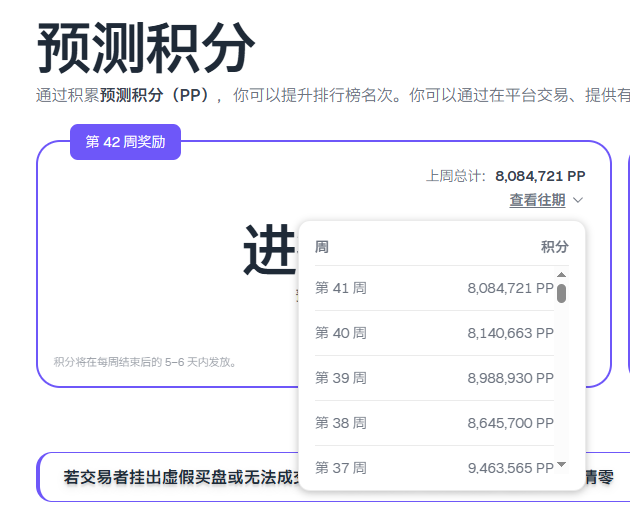Click 8,084,721 PP in the dropdown list
630x517 pixels.
click(x=511, y=288)
